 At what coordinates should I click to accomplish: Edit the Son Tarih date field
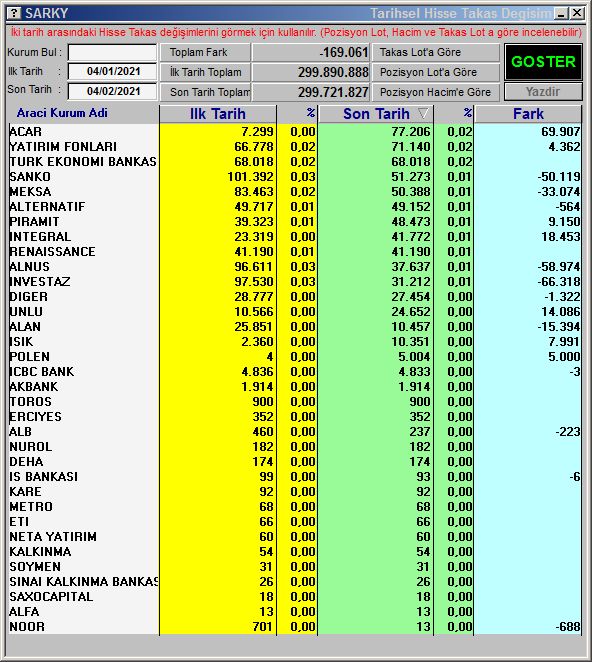[112, 91]
